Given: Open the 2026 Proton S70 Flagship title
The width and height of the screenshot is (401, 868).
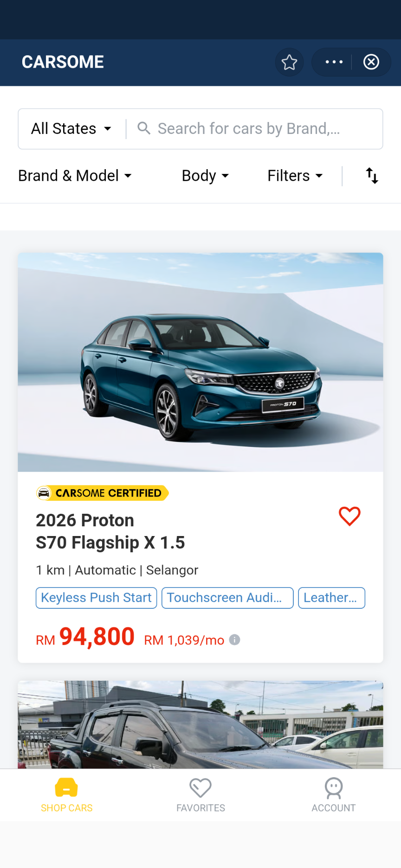Looking at the screenshot, I should tap(110, 531).
